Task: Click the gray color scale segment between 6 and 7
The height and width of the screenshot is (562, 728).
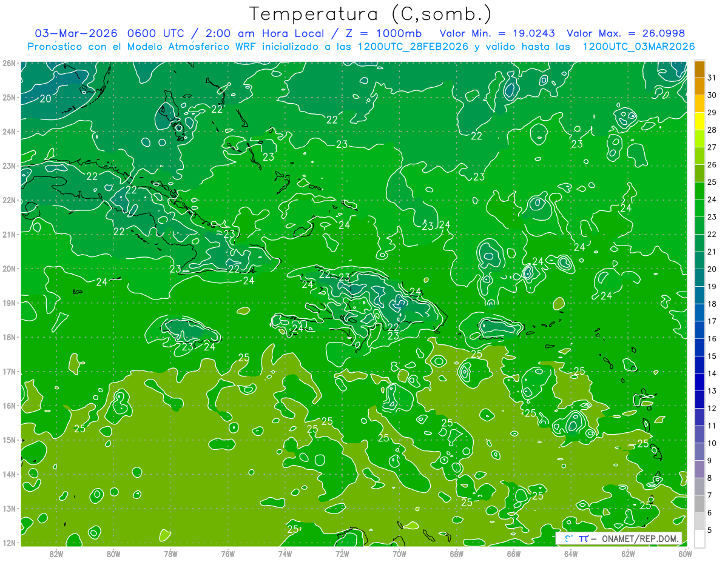Action: pyautogui.click(x=699, y=504)
